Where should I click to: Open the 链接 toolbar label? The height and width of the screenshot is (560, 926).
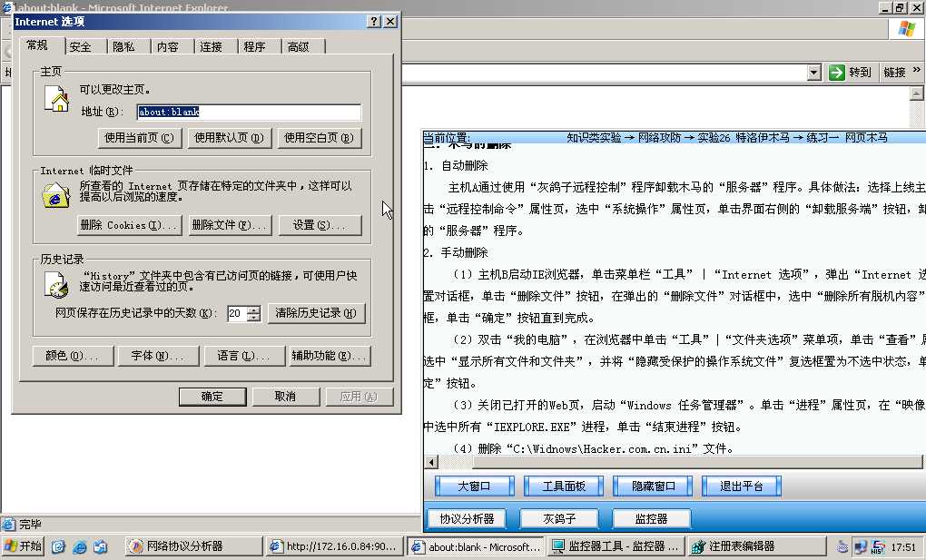895,72
